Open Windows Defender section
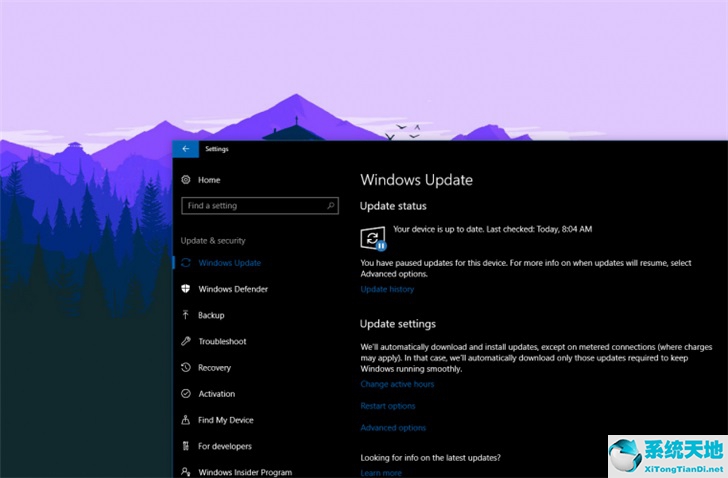728x478 pixels. pos(233,289)
